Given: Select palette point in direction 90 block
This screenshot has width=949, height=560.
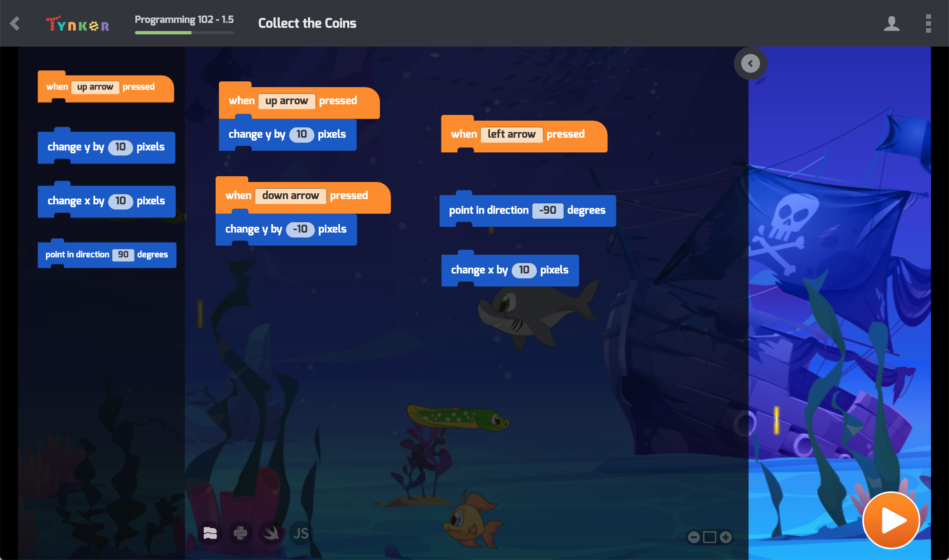Looking at the screenshot, I should (107, 255).
